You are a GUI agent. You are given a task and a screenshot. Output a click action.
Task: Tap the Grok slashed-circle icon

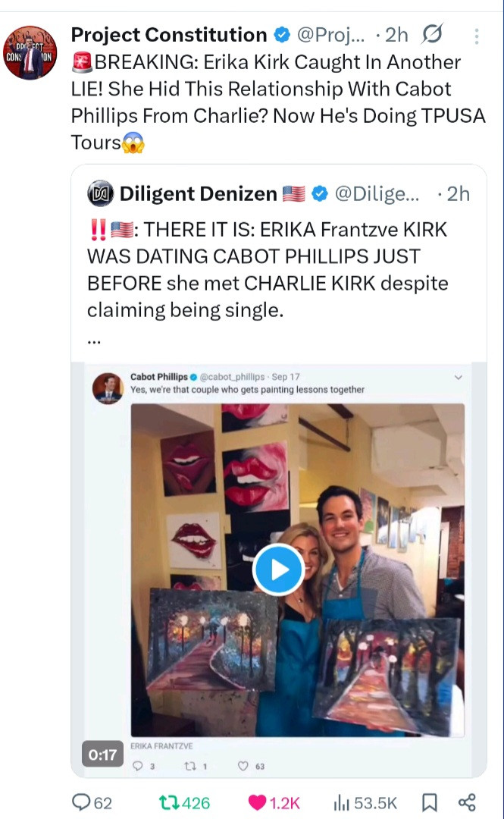(x=433, y=35)
